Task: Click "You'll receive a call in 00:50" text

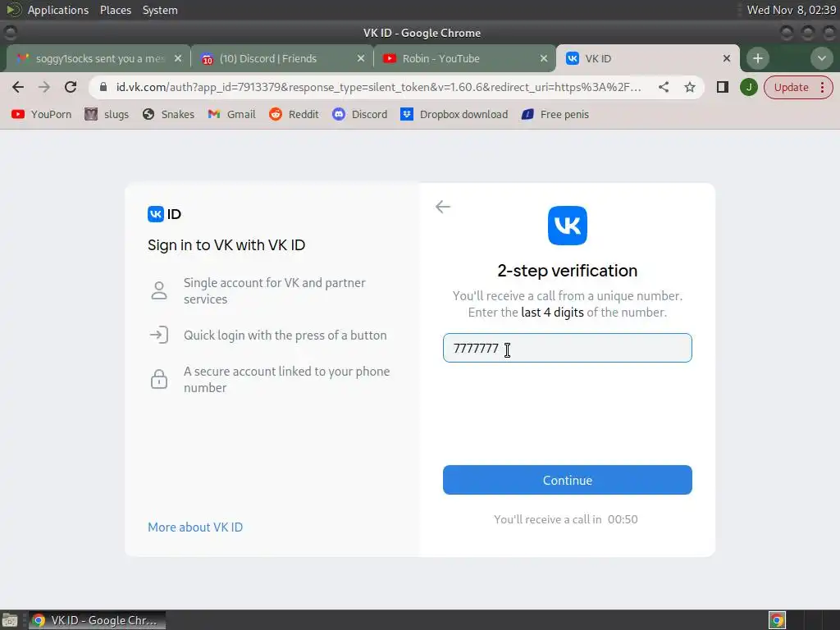Action: [x=566, y=519]
